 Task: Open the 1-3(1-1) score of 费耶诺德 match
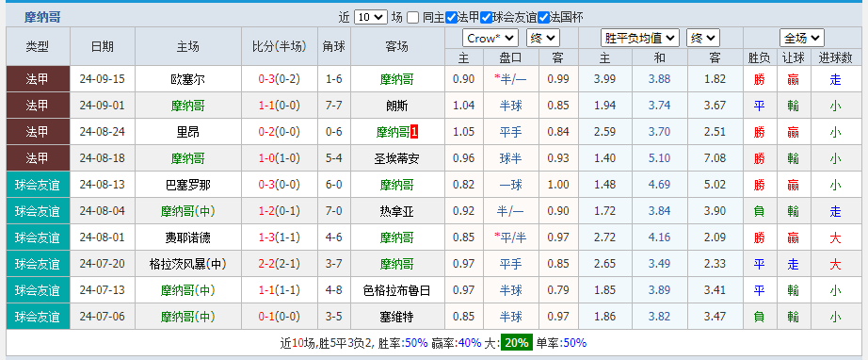pos(279,237)
